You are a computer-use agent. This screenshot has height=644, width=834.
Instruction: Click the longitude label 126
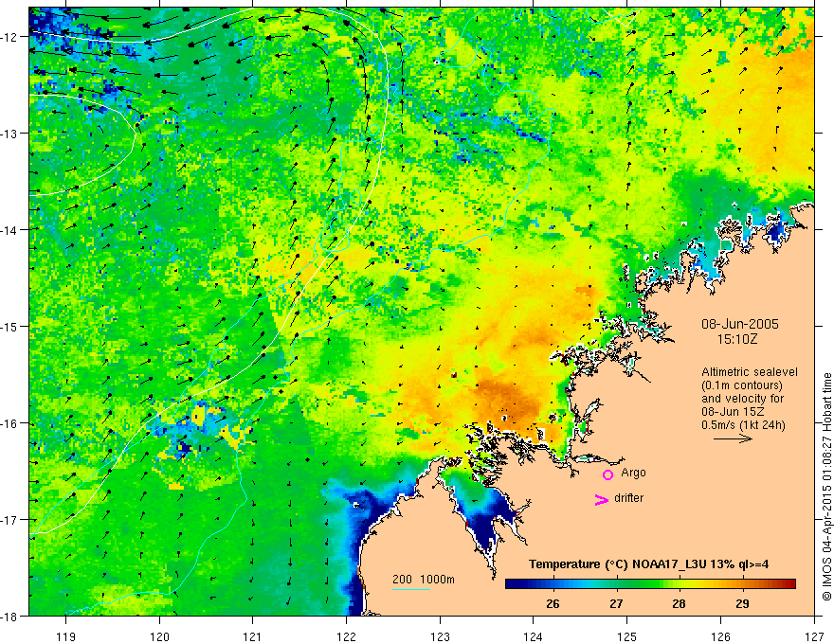click(720, 636)
